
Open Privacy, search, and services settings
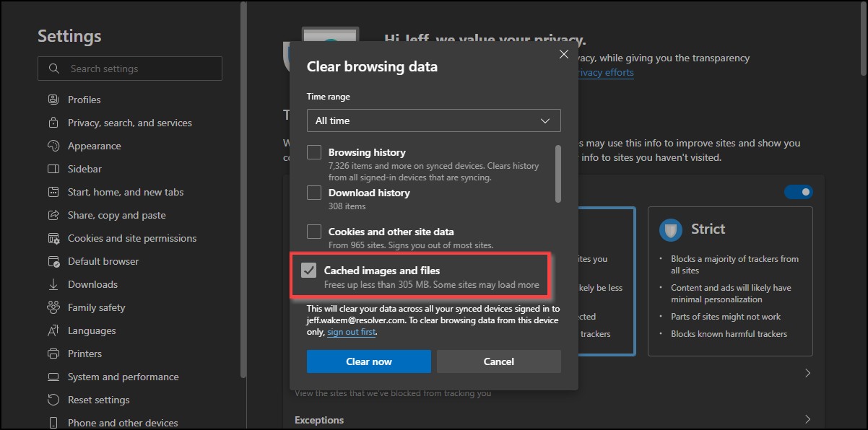point(129,123)
